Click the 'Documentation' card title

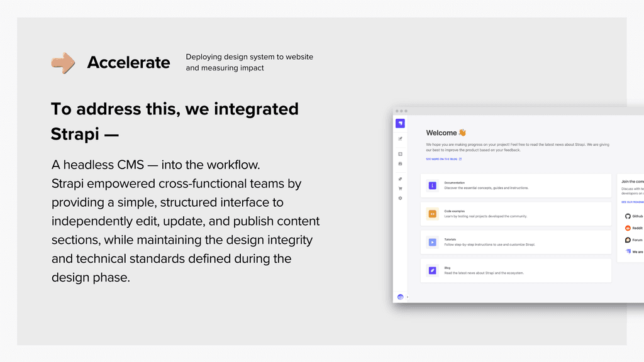tap(454, 183)
